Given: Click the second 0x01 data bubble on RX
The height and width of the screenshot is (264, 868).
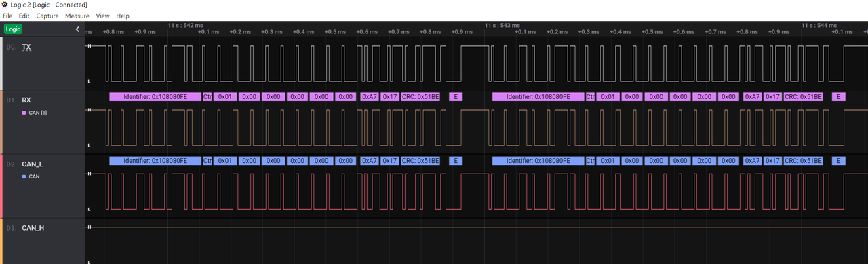Looking at the screenshot, I should point(608,97).
